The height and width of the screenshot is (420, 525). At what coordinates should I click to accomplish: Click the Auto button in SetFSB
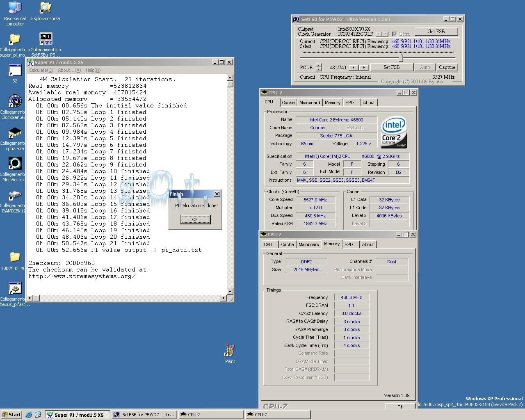click(x=425, y=67)
